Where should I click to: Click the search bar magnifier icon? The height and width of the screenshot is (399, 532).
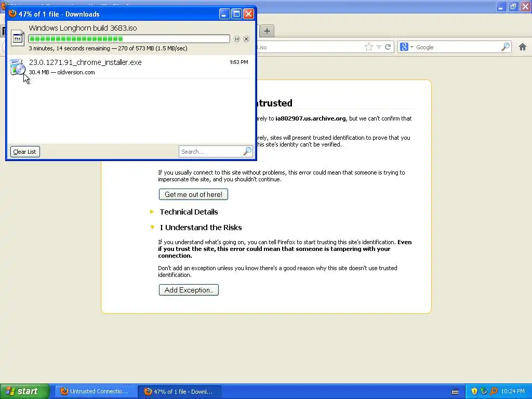pyautogui.click(x=506, y=47)
